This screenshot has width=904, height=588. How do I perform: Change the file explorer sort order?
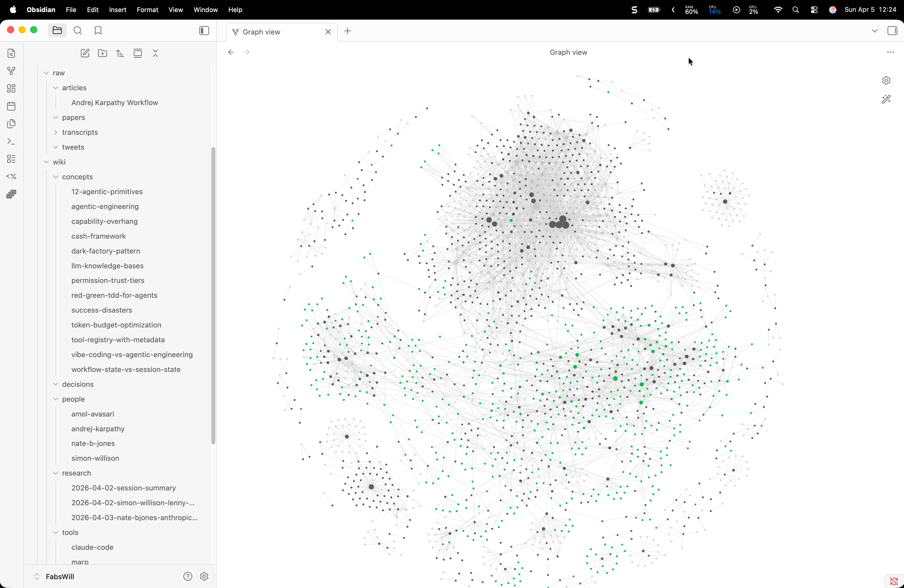point(120,53)
